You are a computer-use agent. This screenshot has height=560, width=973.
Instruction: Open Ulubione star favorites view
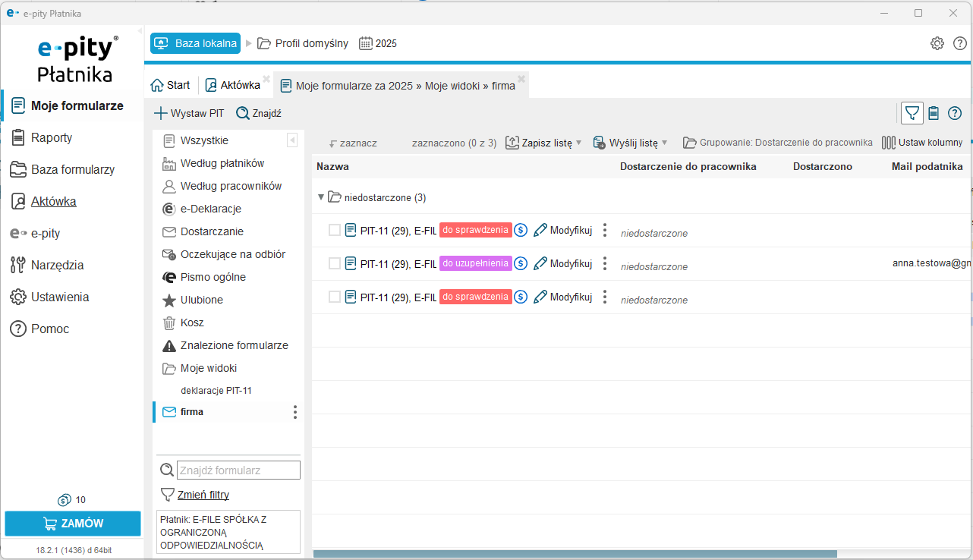coord(201,300)
